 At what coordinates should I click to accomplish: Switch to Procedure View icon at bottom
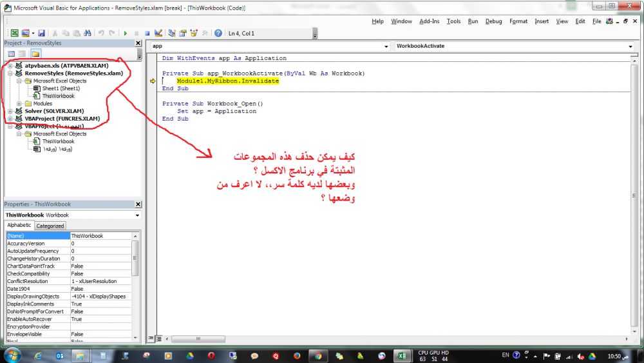[151, 338]
